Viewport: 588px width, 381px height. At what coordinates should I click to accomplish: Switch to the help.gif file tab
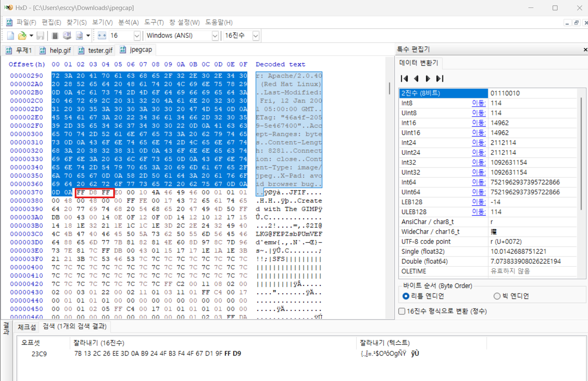pos(55,50)
